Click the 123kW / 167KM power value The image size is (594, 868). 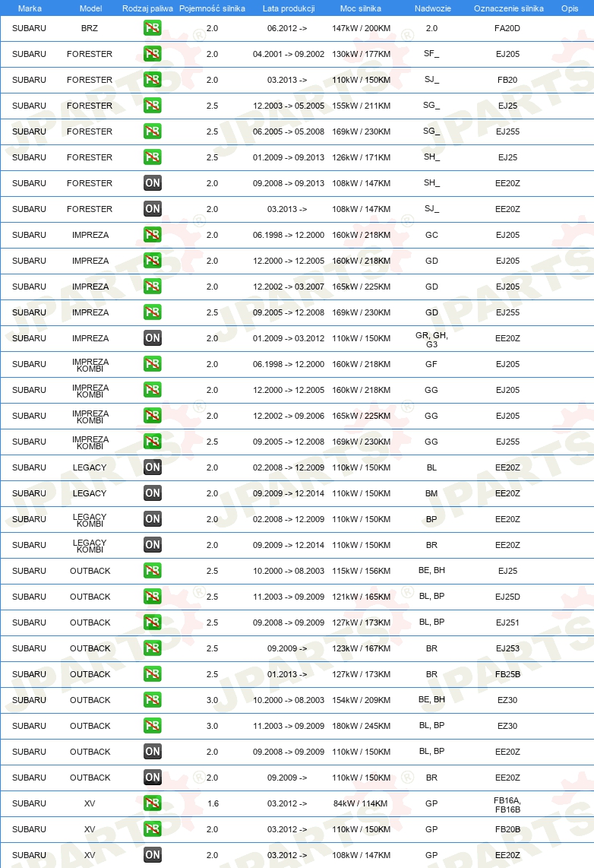tap(361, 648)
